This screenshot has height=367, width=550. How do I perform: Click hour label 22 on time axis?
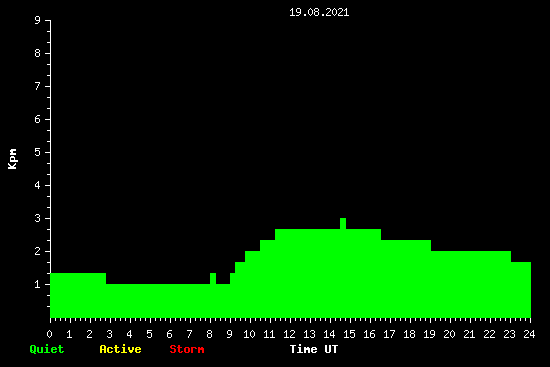tap(489, 334)
